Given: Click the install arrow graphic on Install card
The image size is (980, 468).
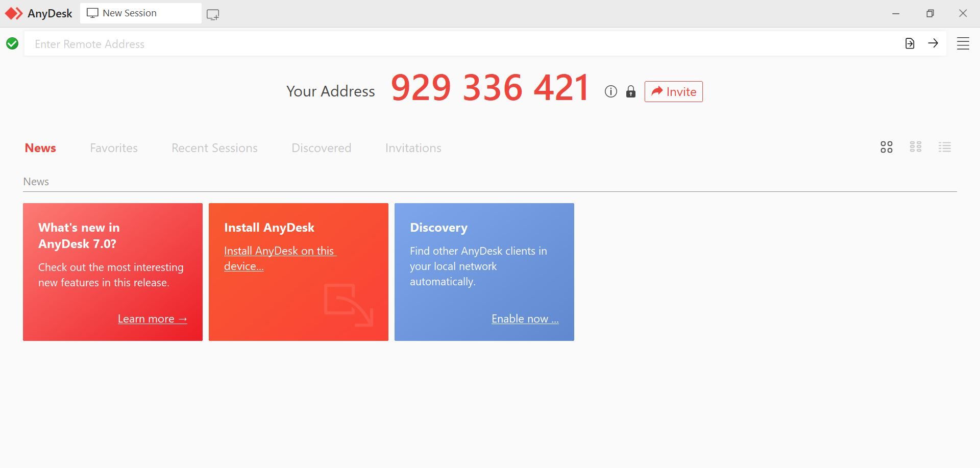Looking at the screenshot, I should 349,305.
